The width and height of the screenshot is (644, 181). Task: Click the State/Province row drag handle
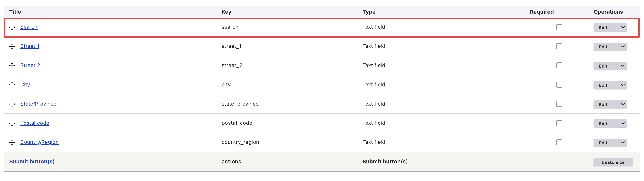12,104
